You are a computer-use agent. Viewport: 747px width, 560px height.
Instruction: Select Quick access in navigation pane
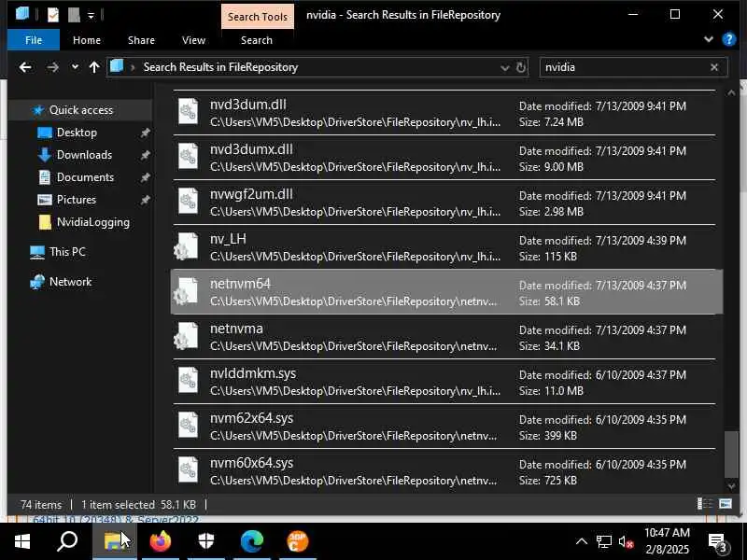click(x=81, y=110)
